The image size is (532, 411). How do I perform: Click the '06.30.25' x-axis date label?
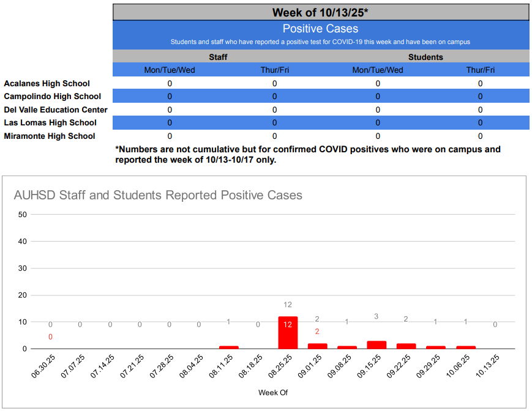[40, 367]
